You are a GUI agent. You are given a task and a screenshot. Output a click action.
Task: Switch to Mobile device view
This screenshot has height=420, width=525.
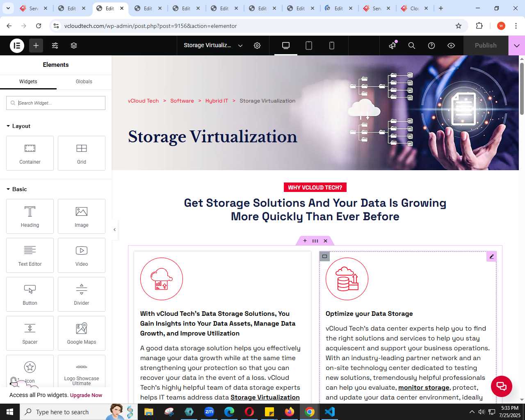pyautogui.click(x=332, y=46)
